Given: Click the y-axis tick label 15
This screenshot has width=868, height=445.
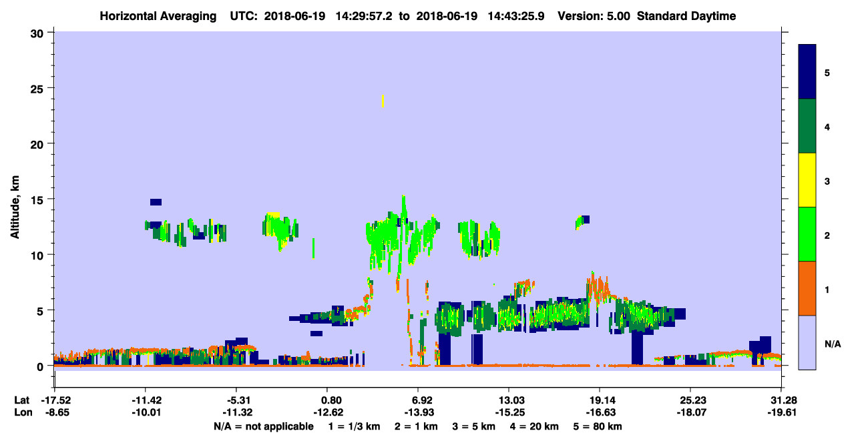Looking at the screenshot, I should 39,199.
